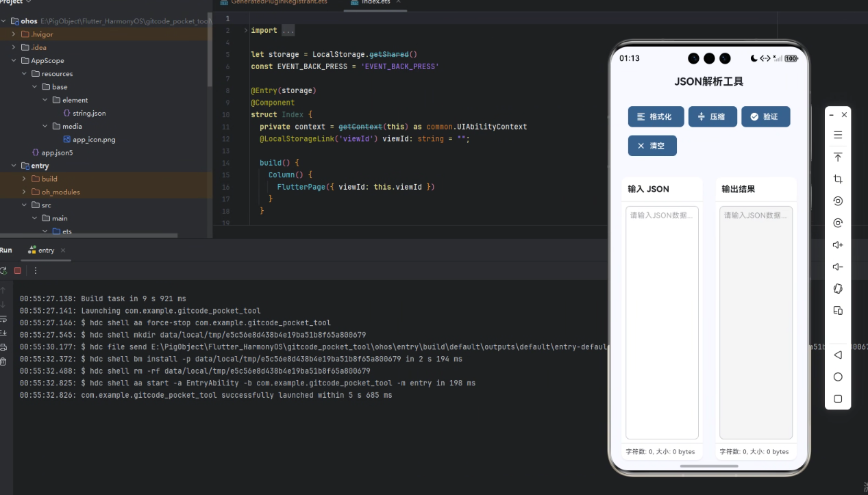The width and height of the screenshot is (868, 495).
Task: Decrease emulator volume
Action: click(838, 267)
